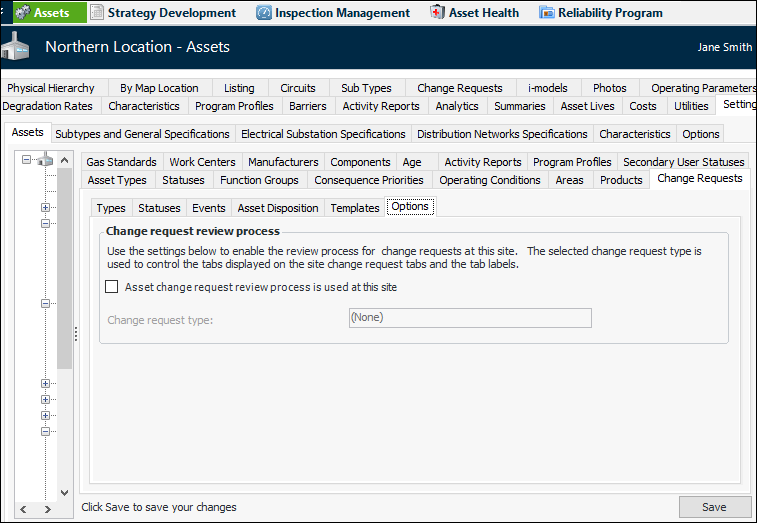Open the Areas tab
Screen dimensions: 757x523
tap(569, 180)
